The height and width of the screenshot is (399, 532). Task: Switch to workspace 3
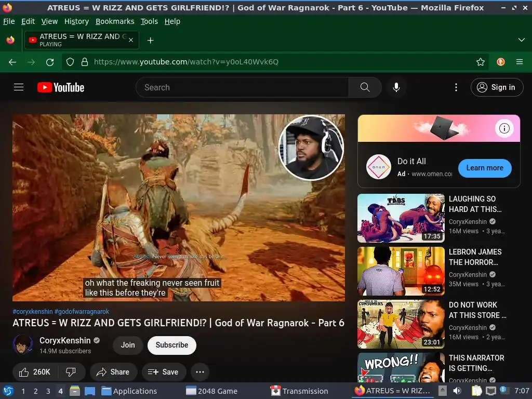(48, 391)
